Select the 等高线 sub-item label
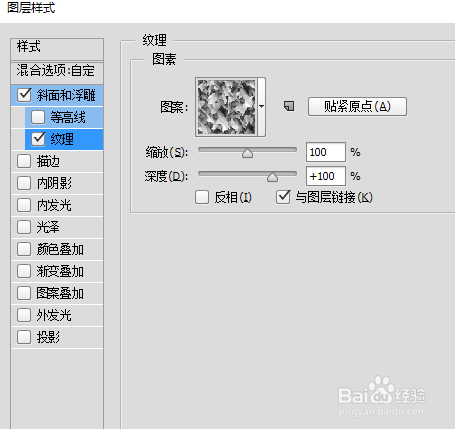This screenshot has width=455, height=429. pyautogui.click(x=68, y=117)
